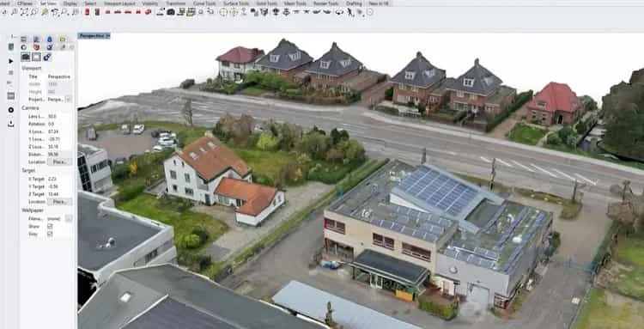Viewport: 644px width, 329px height.
Task: Click the Viewport Title field showing Perspective
Action: (59, 76)
